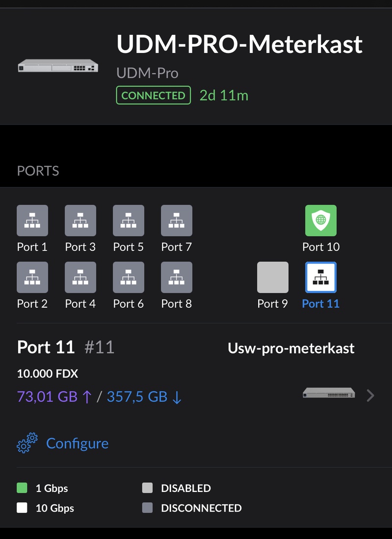Click the white 10 Gbps legend swatch
The image size is (392, 539).
point(22,508)
